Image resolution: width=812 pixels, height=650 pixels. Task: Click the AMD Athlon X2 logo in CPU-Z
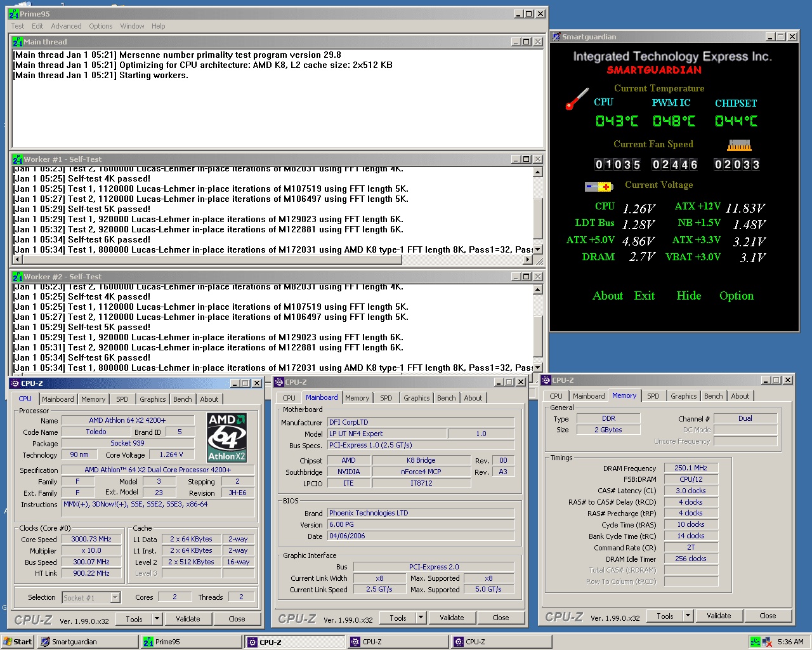[x=227, y=437]
